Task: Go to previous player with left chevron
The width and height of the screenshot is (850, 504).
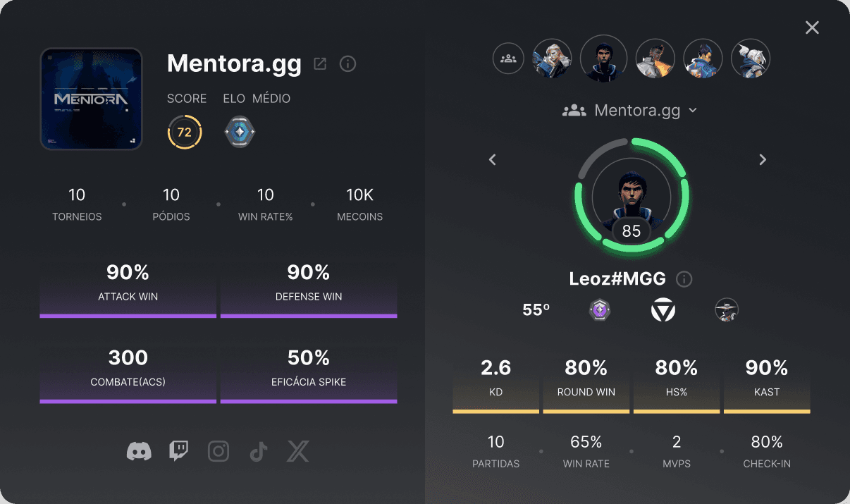Action: pos(493,160)
